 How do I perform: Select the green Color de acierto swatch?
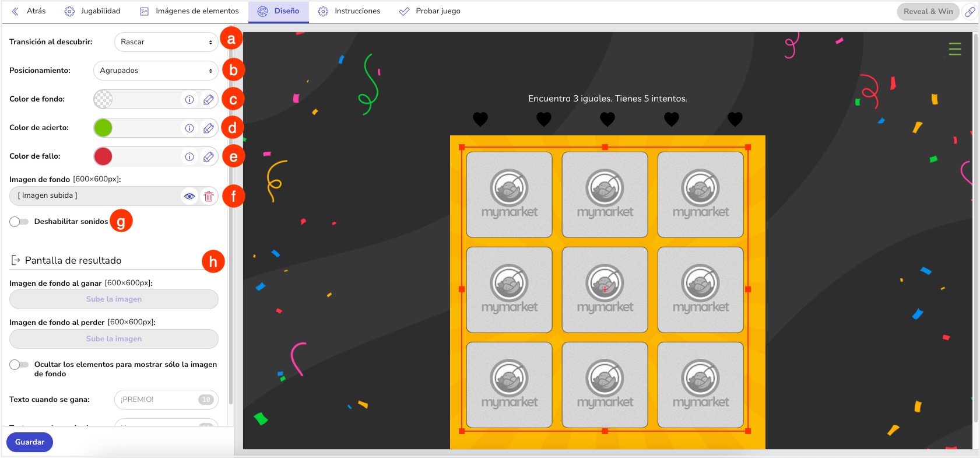click(x=103, y=128)
